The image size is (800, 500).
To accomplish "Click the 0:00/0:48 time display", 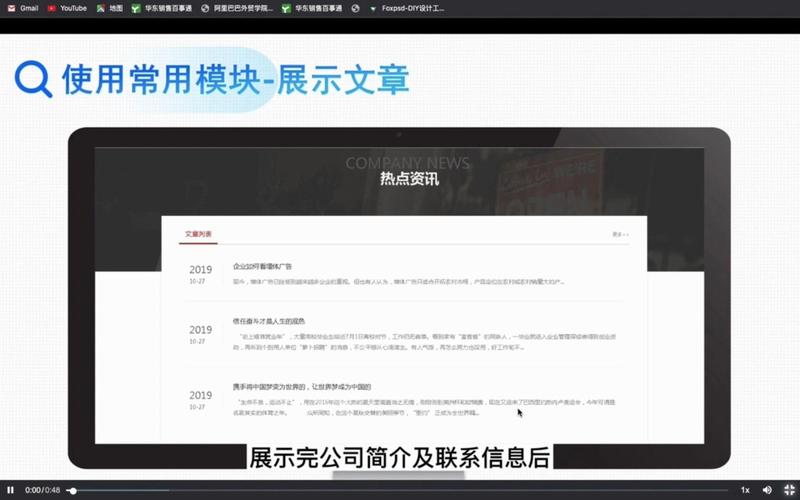I will [x=42, y=490].
